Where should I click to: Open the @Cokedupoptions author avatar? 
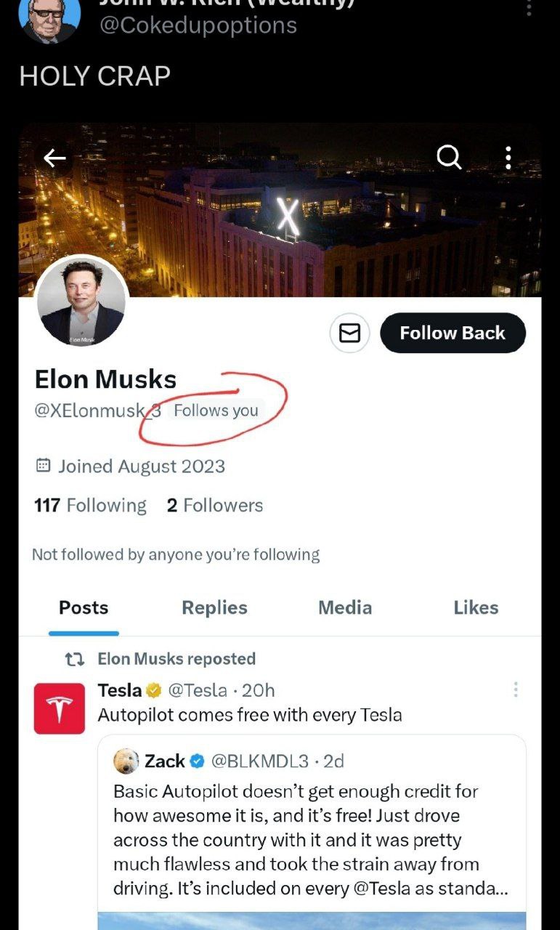tap(49, 19)
